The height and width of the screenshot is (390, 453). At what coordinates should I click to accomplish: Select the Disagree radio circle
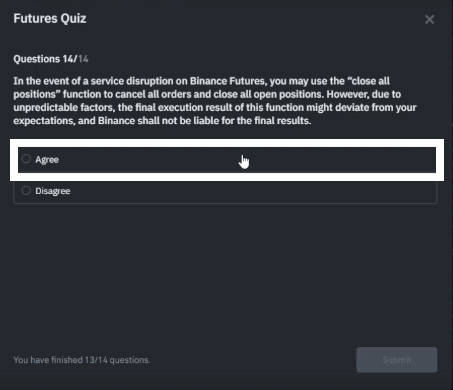pyautogui.click(x=26, y=190)
